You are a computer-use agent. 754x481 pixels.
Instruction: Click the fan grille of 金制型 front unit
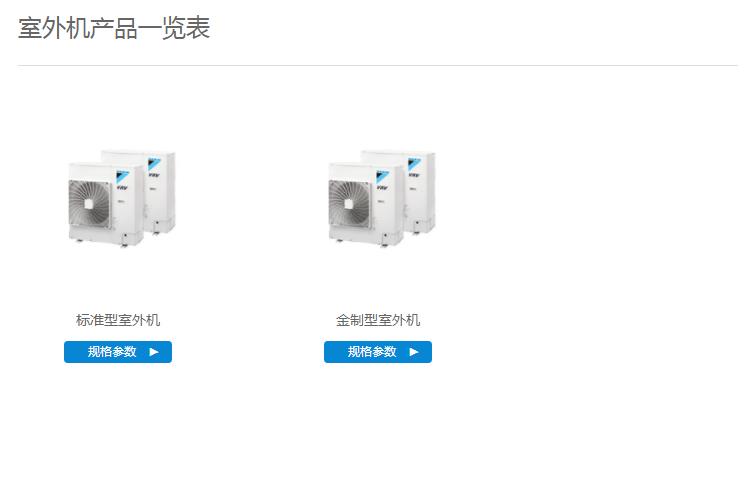point(349,203)
